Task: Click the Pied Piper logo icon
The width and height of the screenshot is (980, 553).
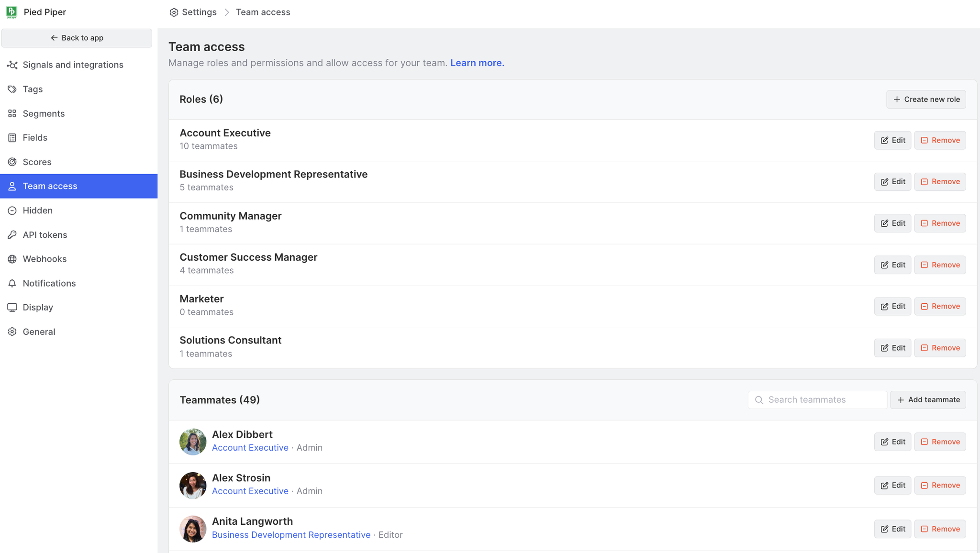Action: [x=11, y=12]
